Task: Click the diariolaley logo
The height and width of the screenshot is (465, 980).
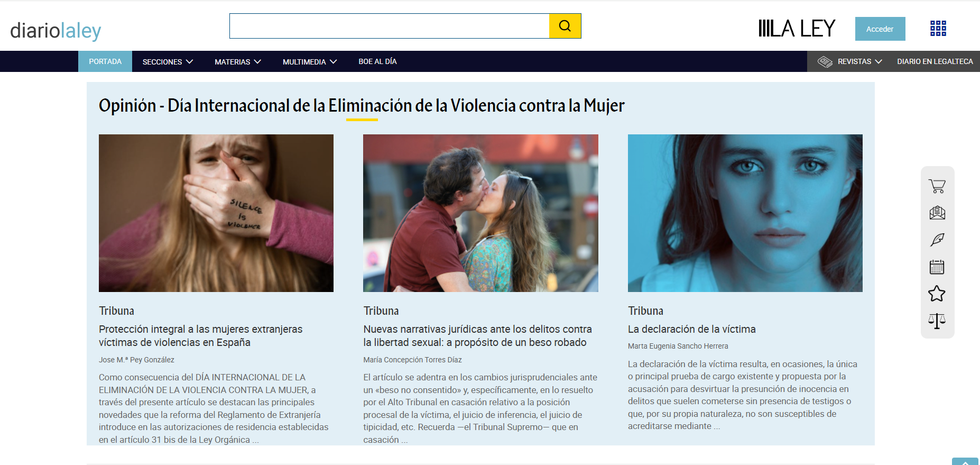Action: click(x=56, y=31)
